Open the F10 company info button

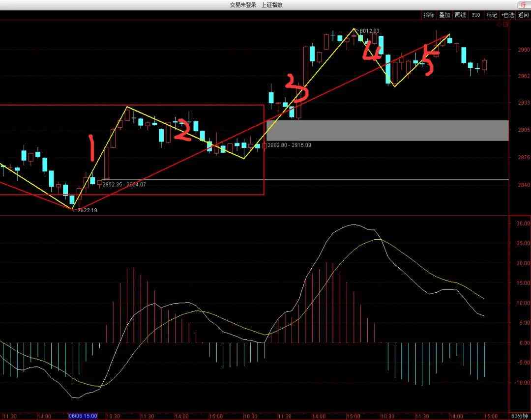[476, 15]
